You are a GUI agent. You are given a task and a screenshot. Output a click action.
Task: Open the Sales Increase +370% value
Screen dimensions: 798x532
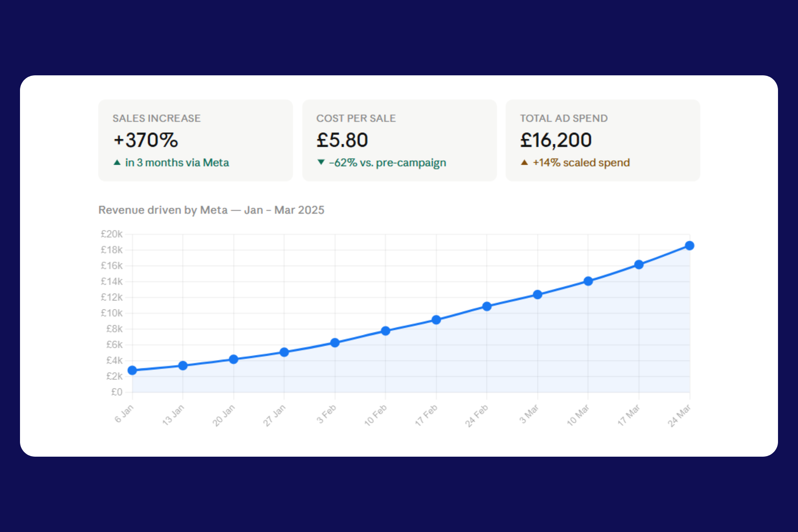tap(146, 140)
